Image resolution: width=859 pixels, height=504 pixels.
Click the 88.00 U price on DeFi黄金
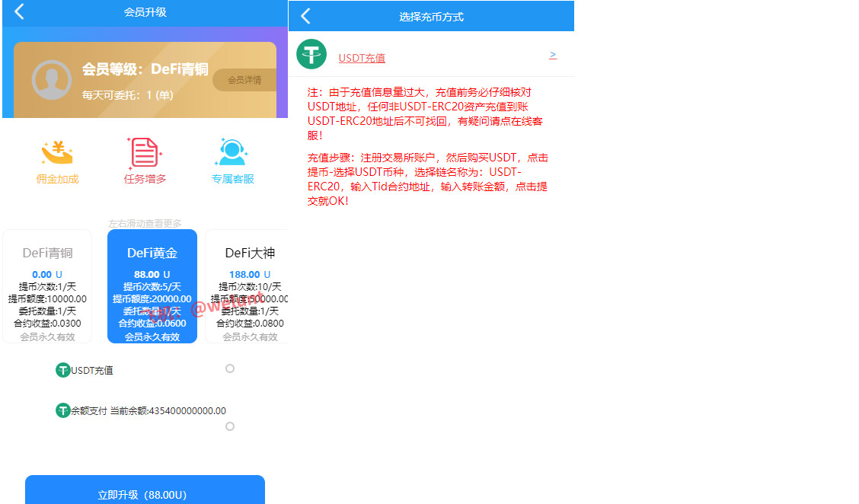(152, 275)
